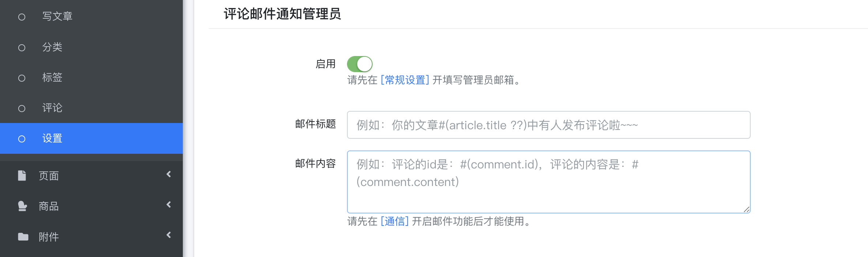Follow the [通信] link
The image size is (868, 257).
(395, 221)
